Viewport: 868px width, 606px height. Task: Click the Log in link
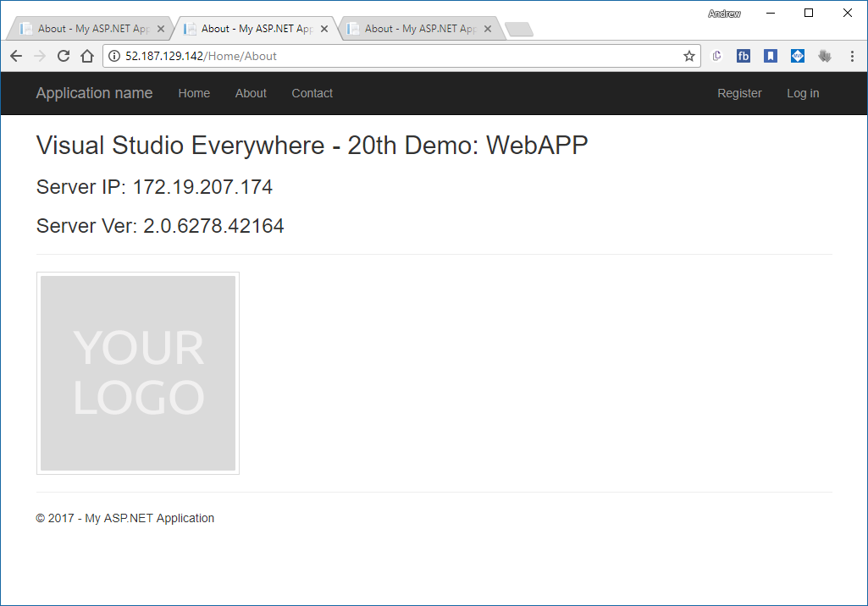[802, 93]
